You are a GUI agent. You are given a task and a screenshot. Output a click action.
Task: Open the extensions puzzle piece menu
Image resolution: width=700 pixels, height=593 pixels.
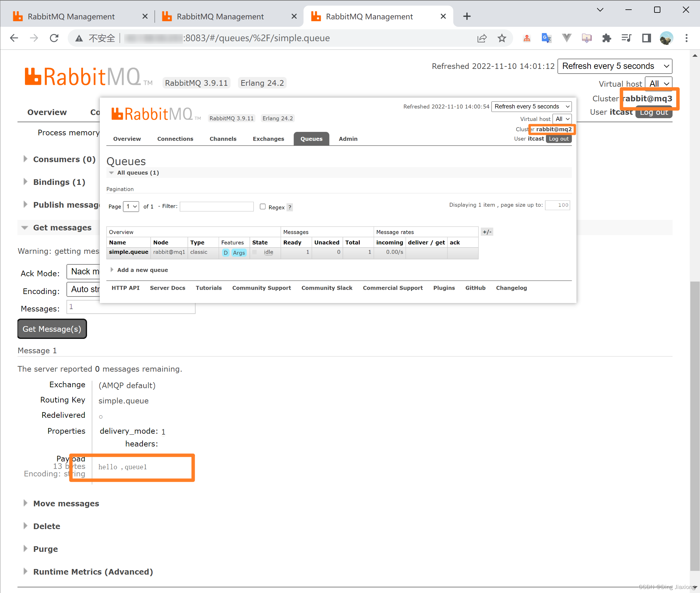pos(606,38)
